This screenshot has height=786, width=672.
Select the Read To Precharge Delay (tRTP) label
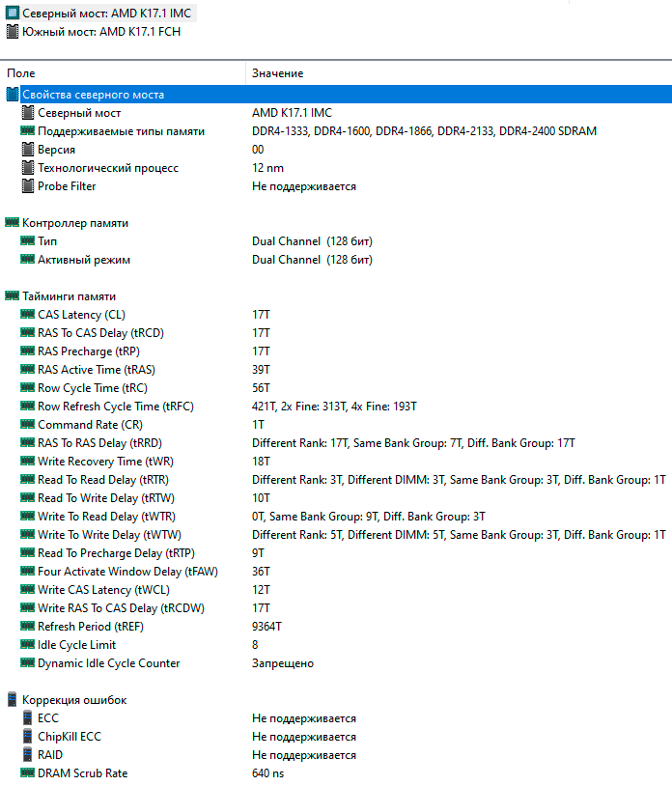[x=116, y=553]
